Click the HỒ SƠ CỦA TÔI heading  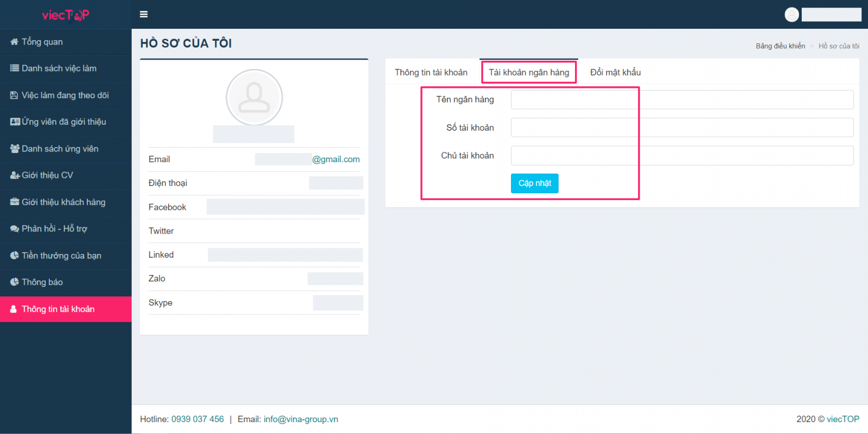186,43
